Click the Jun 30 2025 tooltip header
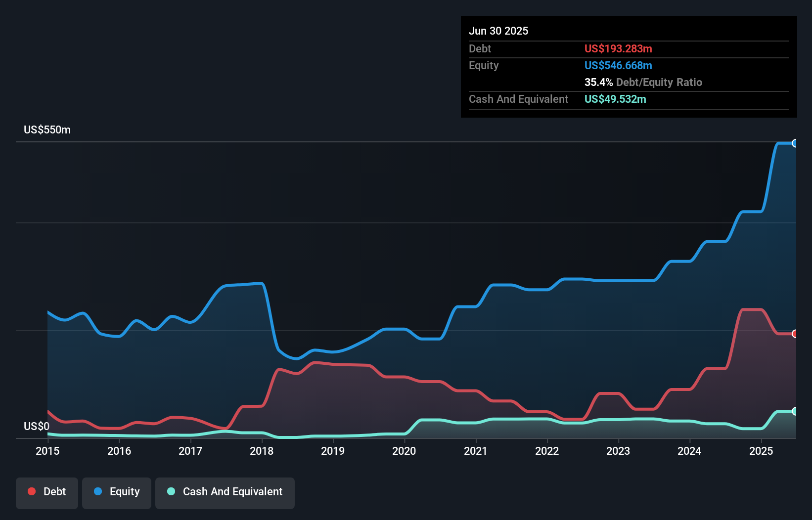This screenshot has width=812, height=520. [498, 31]
